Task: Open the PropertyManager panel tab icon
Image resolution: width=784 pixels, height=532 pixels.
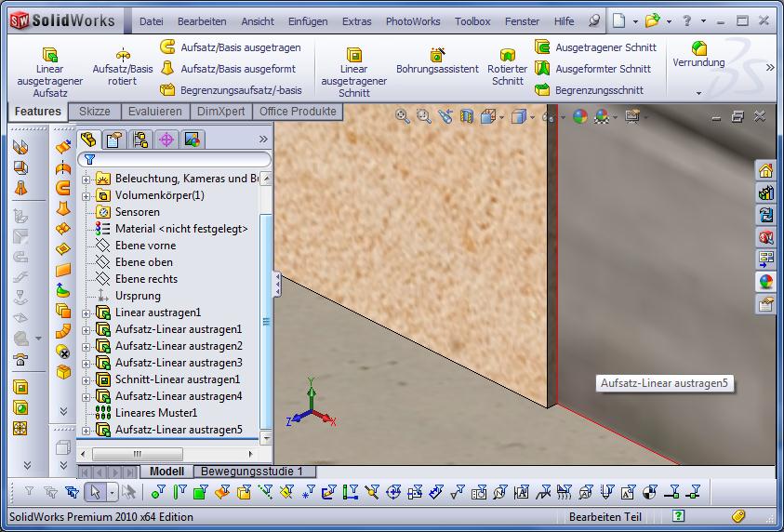Action: [x=113, y=140]
